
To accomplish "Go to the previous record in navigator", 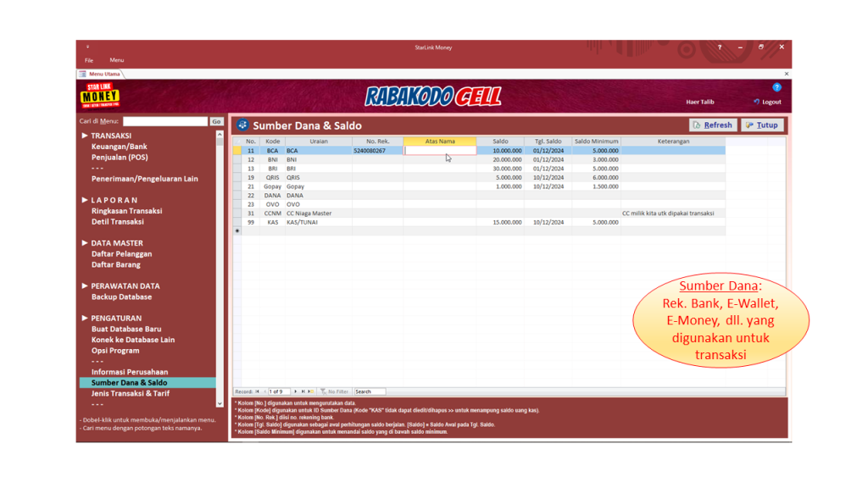I will pos(264,391).
